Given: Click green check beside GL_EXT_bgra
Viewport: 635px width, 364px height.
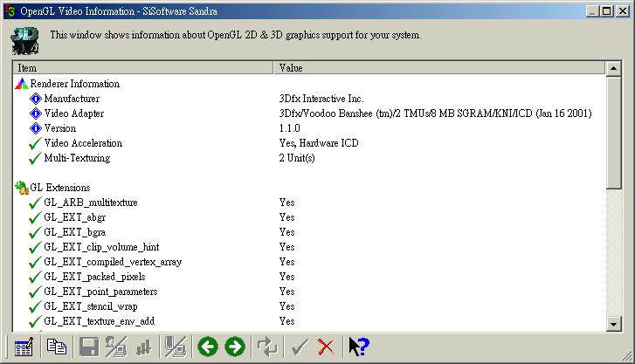Looking at the screenshot, I should pos(35,232).
